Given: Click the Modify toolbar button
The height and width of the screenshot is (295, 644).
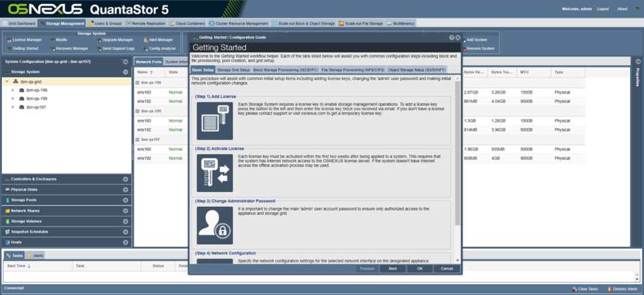Looking at the screenshot, I should pyautogui.click(x=59, y=40).
